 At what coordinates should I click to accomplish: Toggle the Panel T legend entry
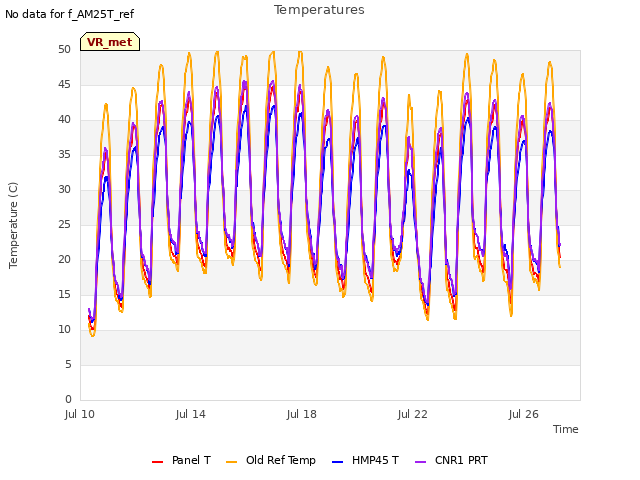click(181, 460)
